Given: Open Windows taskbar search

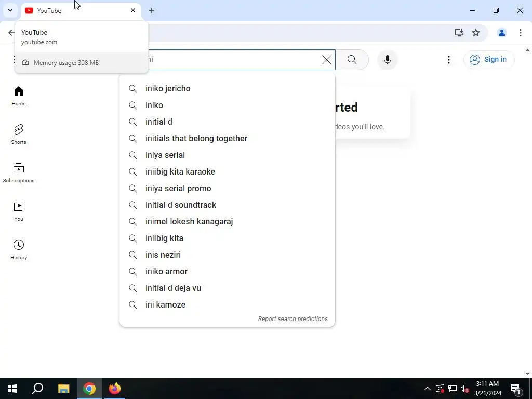Looking at the screenshot, I should (x=37, y=389).
